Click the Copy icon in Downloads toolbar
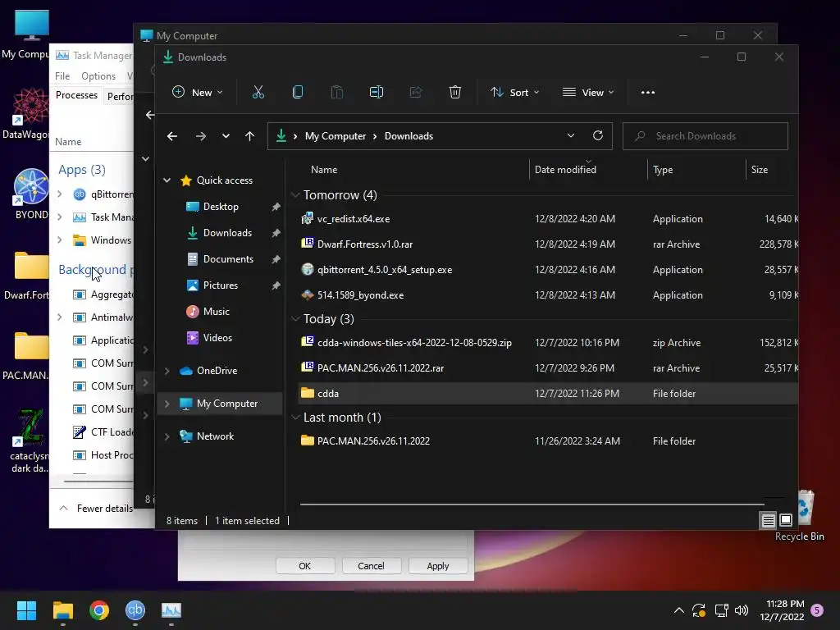Viewport: 840px width, 630px height. pos(298,92)
